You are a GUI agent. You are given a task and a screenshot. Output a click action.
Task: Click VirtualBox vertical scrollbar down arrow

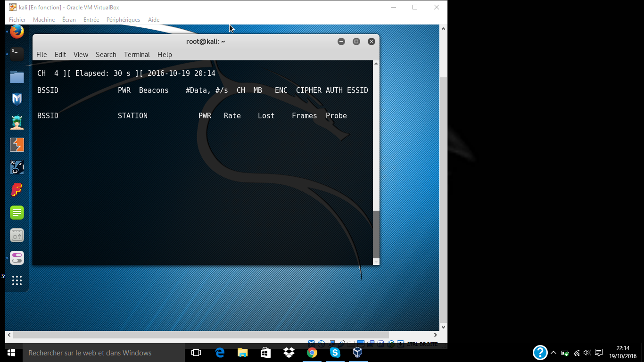443,327
